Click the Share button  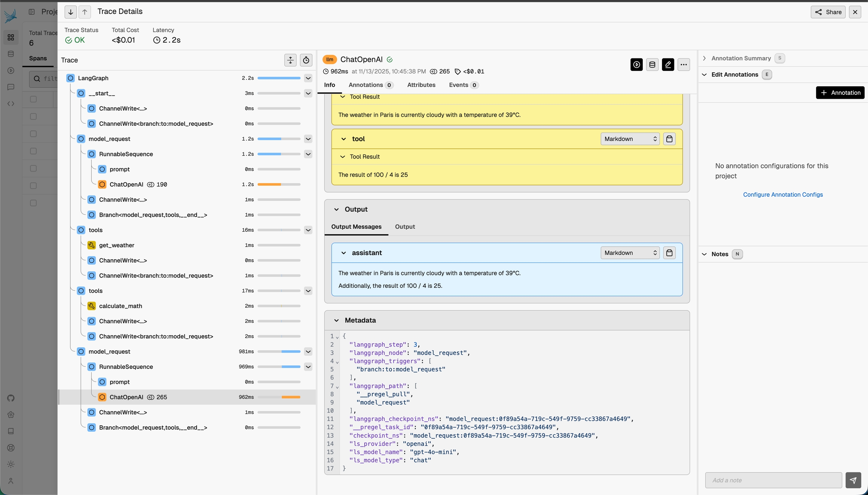[828, 12]
